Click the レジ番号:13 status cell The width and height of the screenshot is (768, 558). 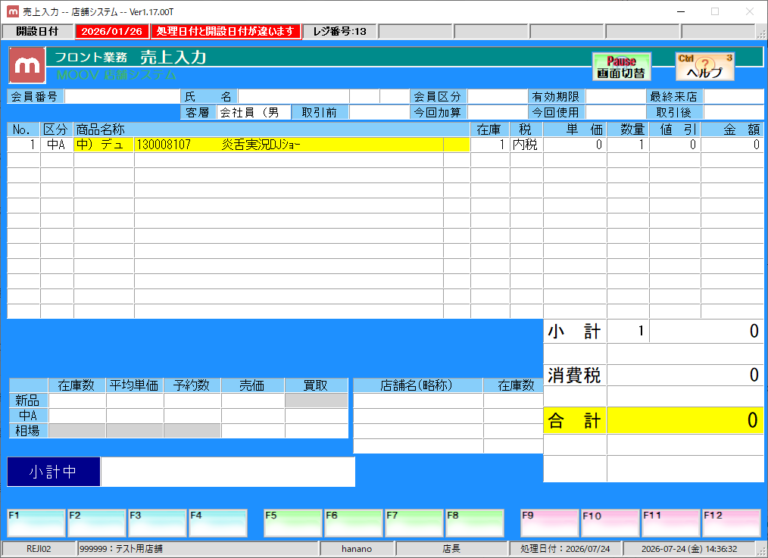click(339, 31)
